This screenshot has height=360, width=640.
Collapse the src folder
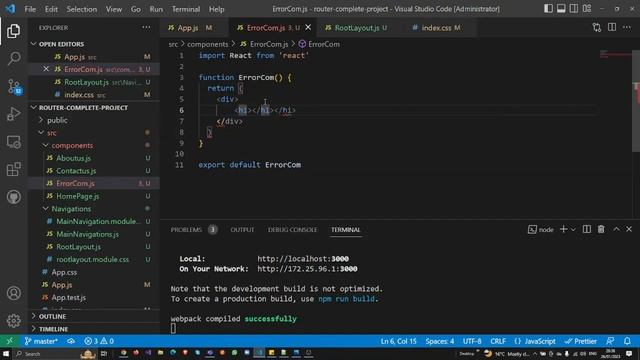coord(51,133)
